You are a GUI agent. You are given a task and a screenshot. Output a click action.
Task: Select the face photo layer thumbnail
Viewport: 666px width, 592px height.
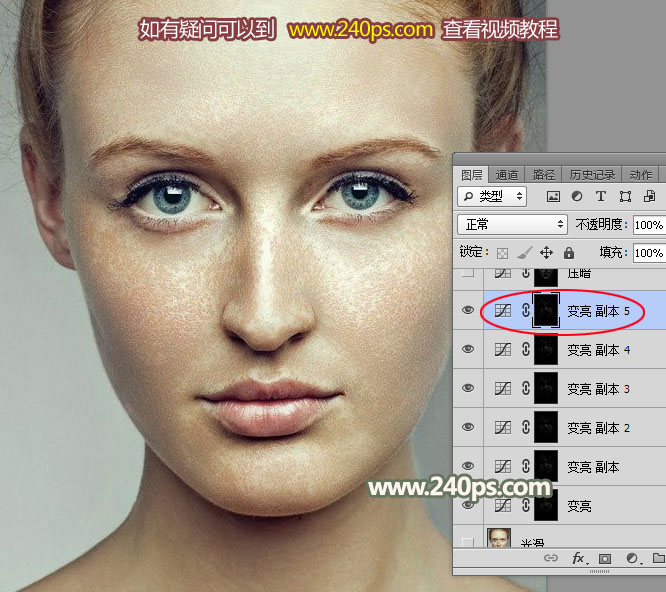pos(499,538)
